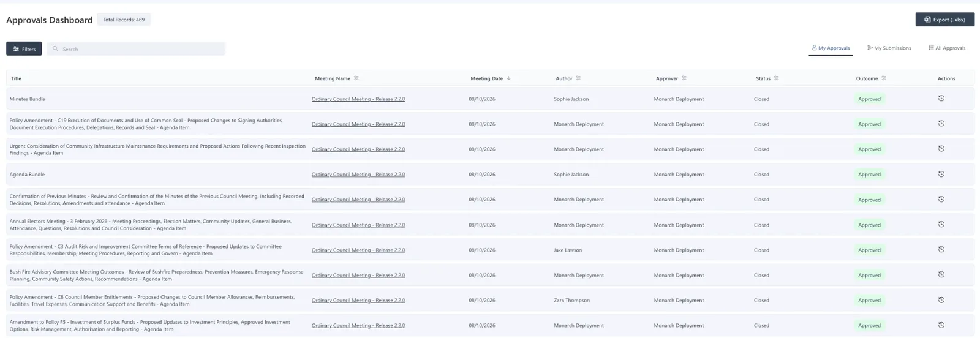Open history icon for Policy Amendment C19 row
Image resolution: width=980 pixels, height=338 pixels.
click(941, 123)
